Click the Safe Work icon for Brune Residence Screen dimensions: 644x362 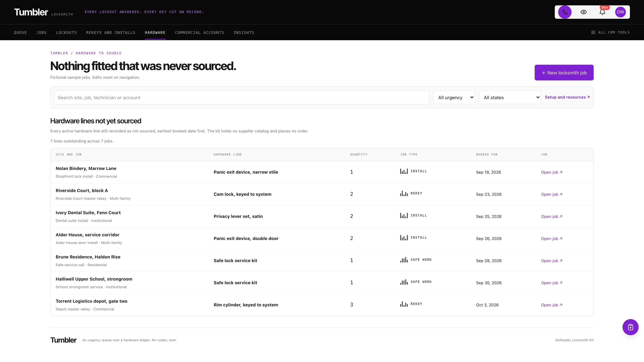click(404, 260)
